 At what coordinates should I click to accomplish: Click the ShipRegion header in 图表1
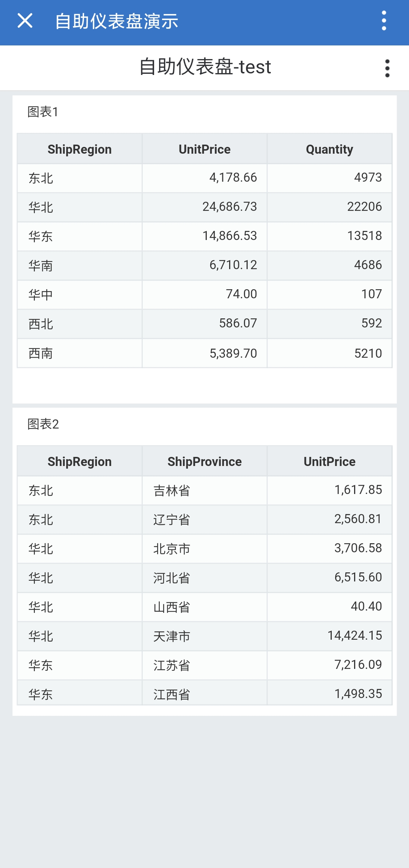point(80,149)
